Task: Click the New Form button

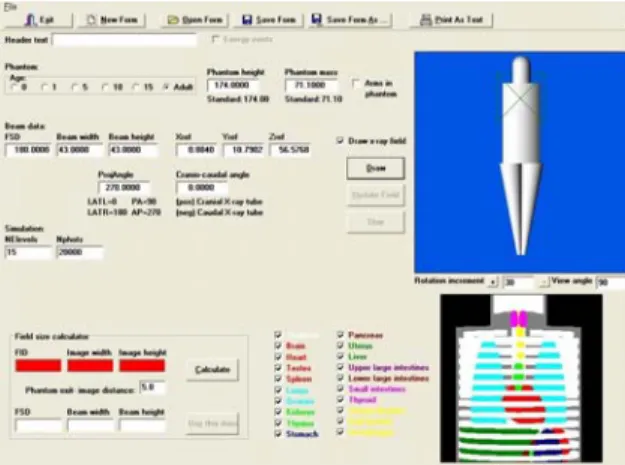Action: pos(112,20)
